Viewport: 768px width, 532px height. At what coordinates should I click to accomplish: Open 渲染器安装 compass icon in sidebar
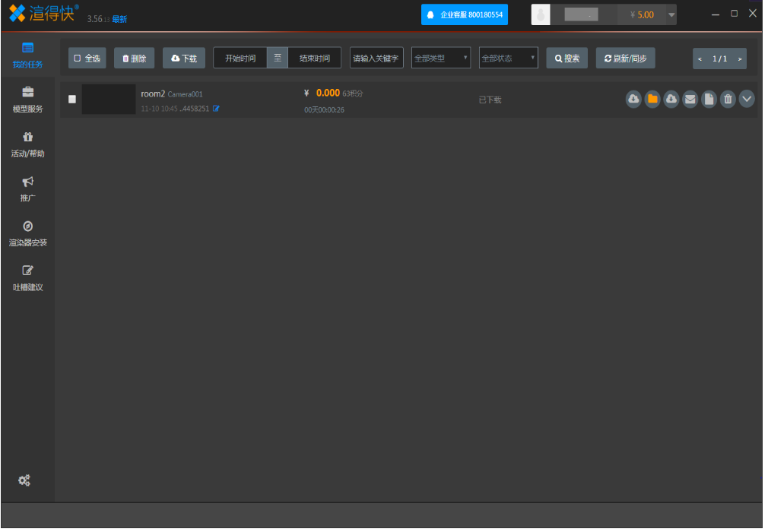click(x=28, y=233)
